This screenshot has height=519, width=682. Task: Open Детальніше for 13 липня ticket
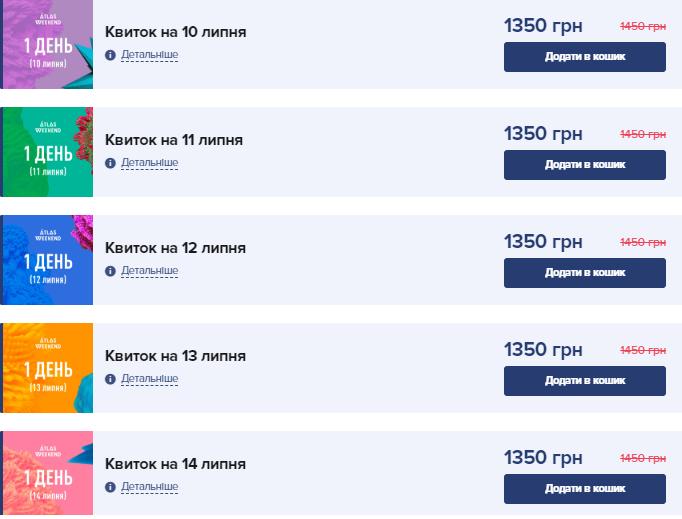click(150, 379)
